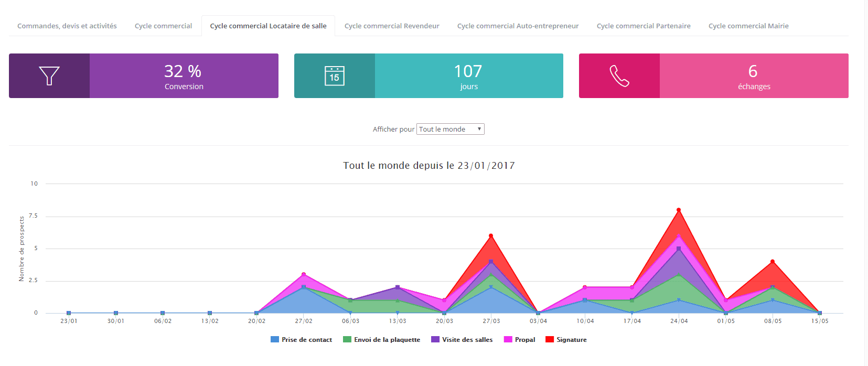Open the Commandes, devis et activités tab
This screenshot has width=868, height=366.
click(x=67, y=26)
